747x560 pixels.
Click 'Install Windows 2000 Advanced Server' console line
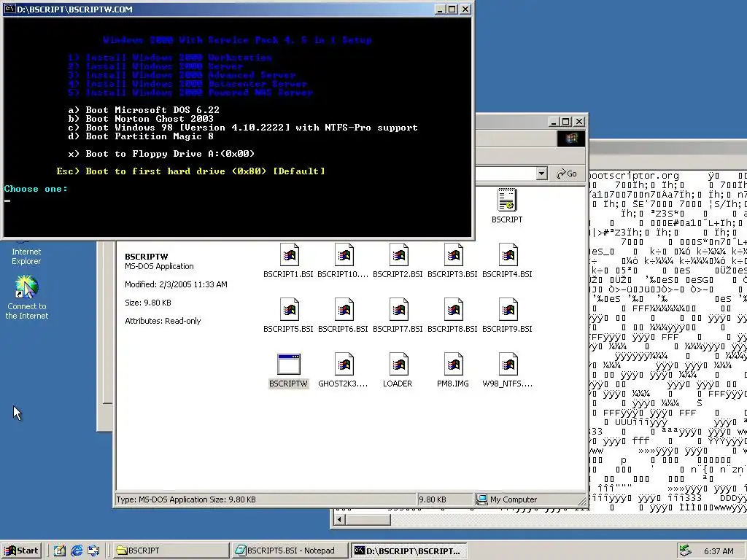[x=182, y=75]
